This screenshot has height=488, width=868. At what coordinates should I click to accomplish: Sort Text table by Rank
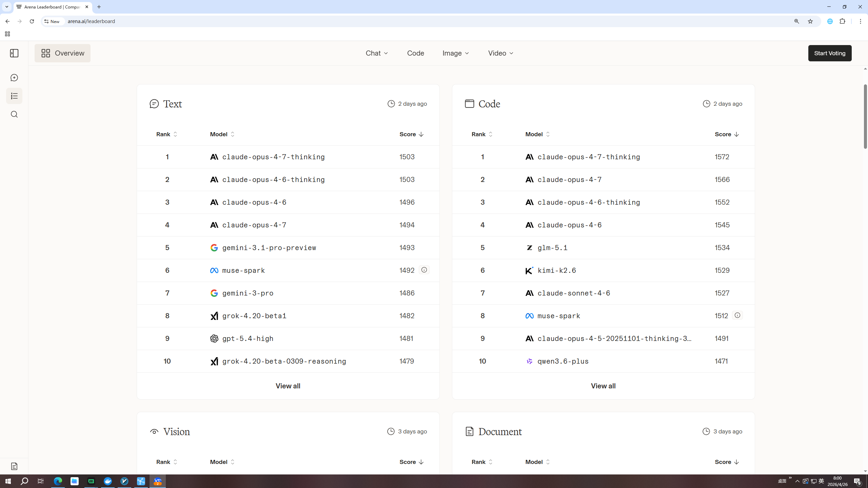coord(166,134)
